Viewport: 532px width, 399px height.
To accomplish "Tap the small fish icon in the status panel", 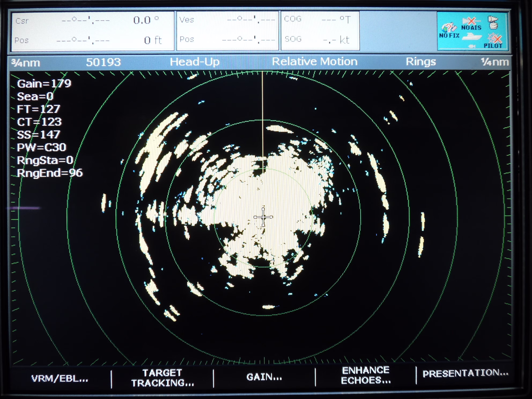I will point(472,46).
